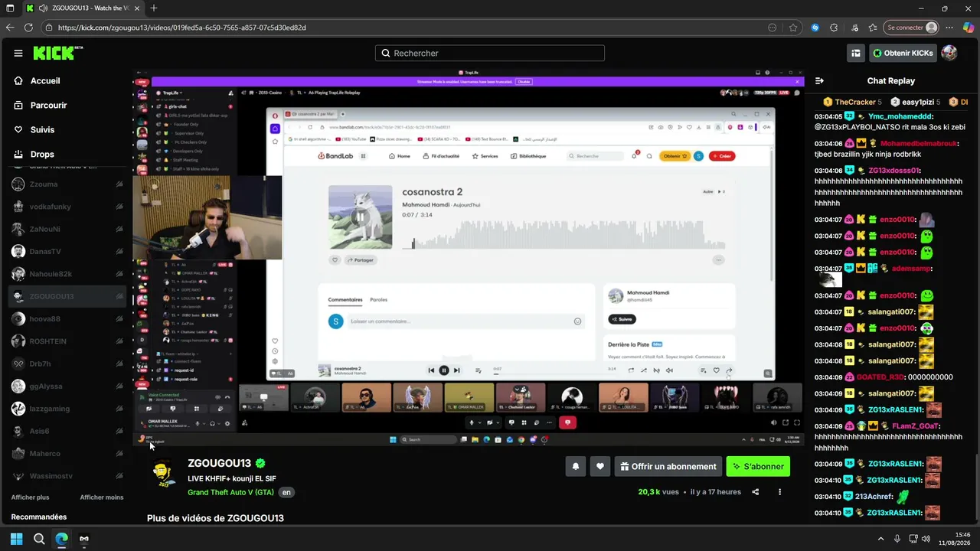Click Offrir un abonnement button
Screen dimensions: 980x551
[x=668, y=466]
